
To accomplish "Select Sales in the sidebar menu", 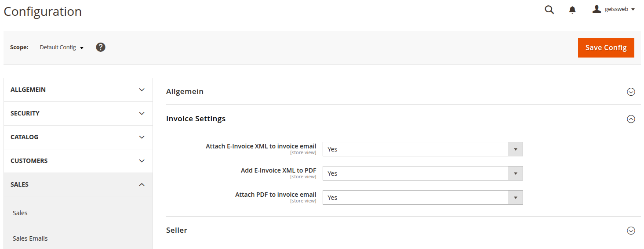I will (x=20, y=213).
